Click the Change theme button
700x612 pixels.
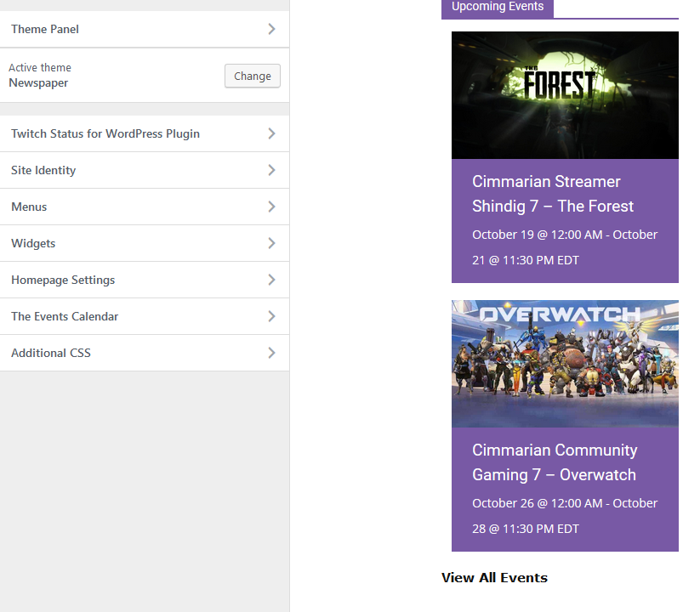[253, 76]
